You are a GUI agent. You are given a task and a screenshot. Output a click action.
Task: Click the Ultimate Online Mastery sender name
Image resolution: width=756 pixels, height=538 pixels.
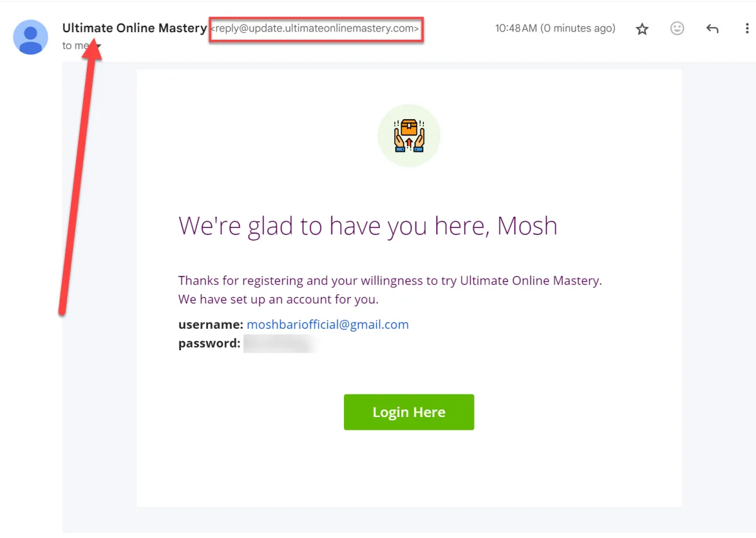[x=134, y=28]
